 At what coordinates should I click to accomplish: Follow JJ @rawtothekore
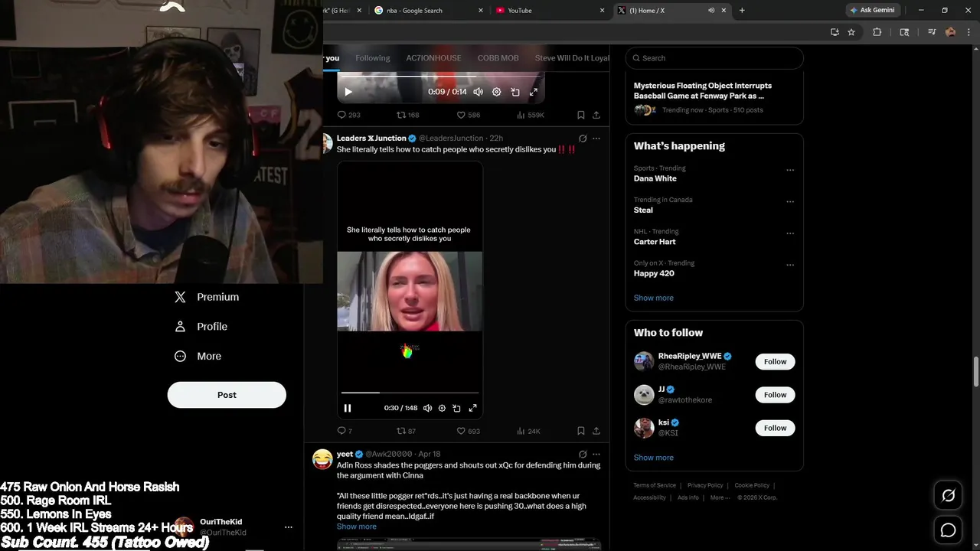tap(775, 395)
